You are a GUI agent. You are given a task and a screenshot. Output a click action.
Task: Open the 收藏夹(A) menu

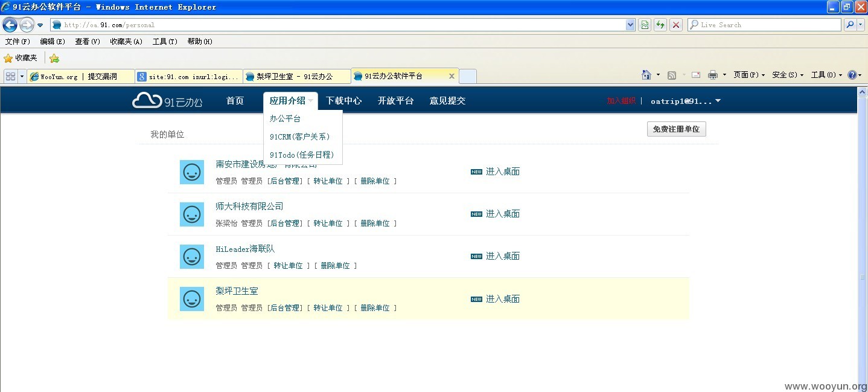pos(126,42)
